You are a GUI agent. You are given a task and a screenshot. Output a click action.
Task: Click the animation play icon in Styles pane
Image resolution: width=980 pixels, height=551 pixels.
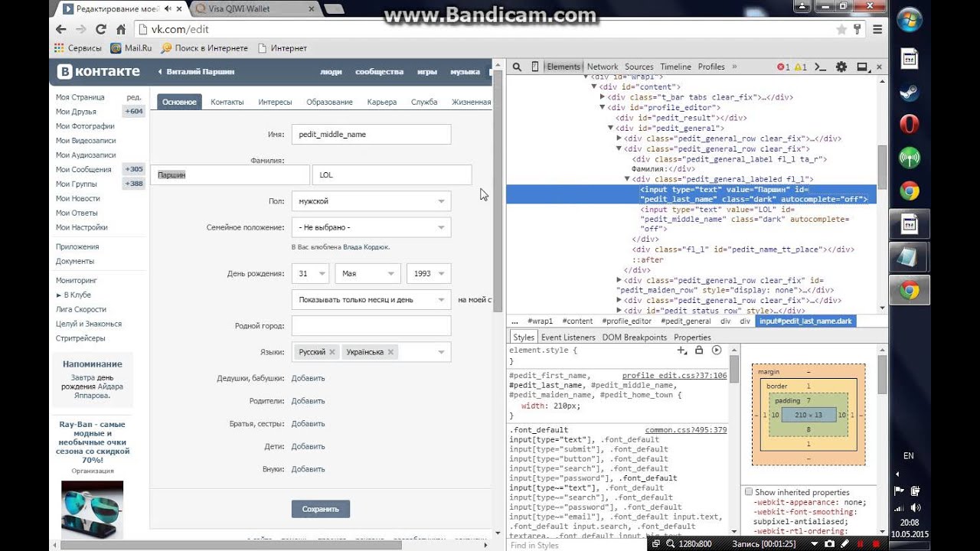[717, 350]
